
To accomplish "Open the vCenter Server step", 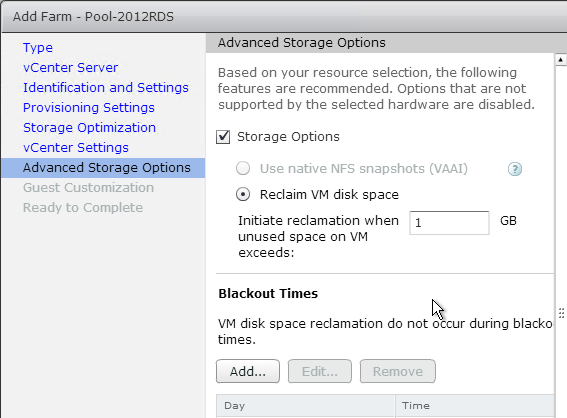I will [71, 68].
